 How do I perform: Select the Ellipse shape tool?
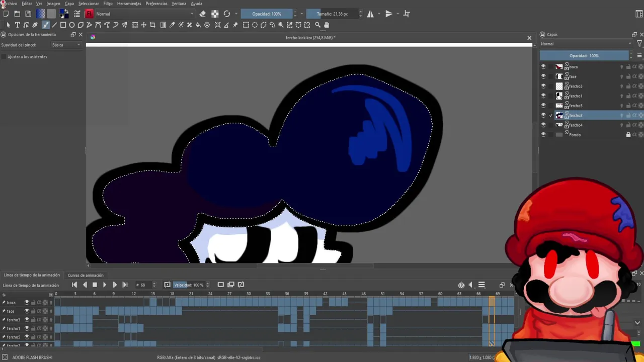pyautogui.click(x=72, y=25)
